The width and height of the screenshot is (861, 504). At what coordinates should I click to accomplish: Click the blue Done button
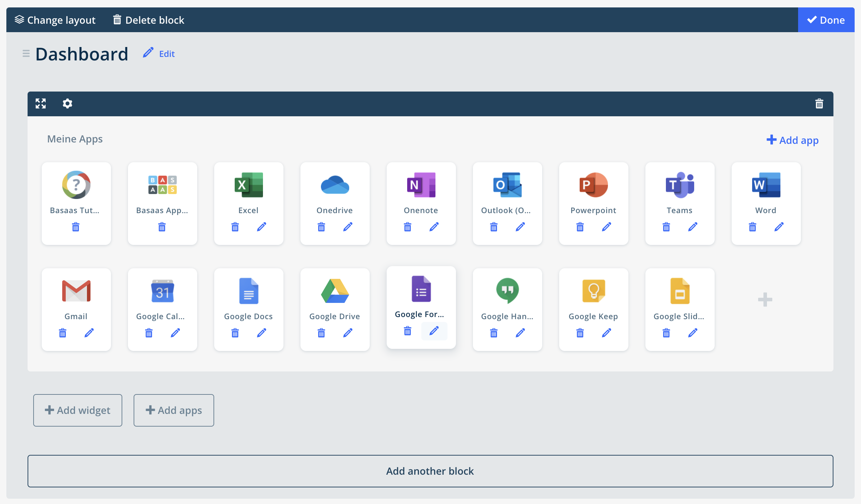(826, 20)
